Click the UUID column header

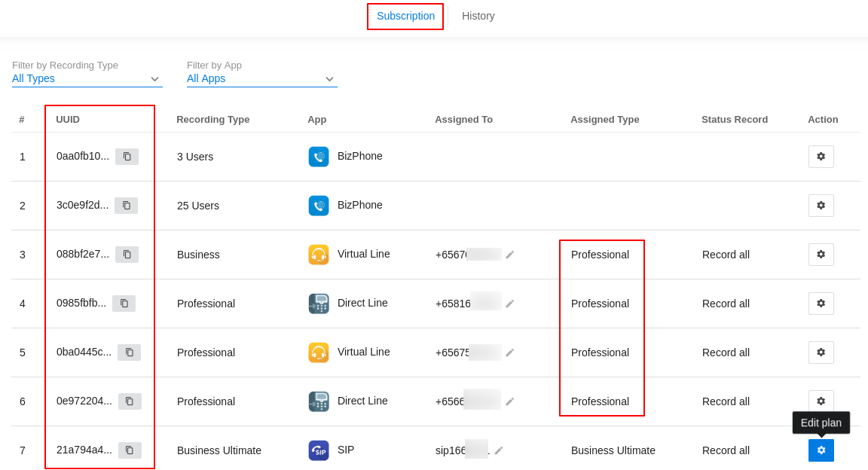[68, 120]
